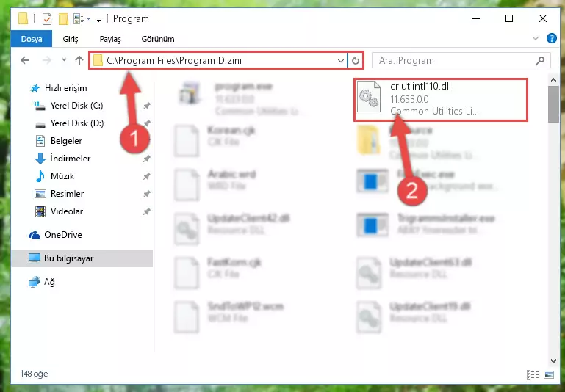Select Ağ in navigation pane
Screen dimensions: 565x392
pyautogui.click(x=41, y=282)
